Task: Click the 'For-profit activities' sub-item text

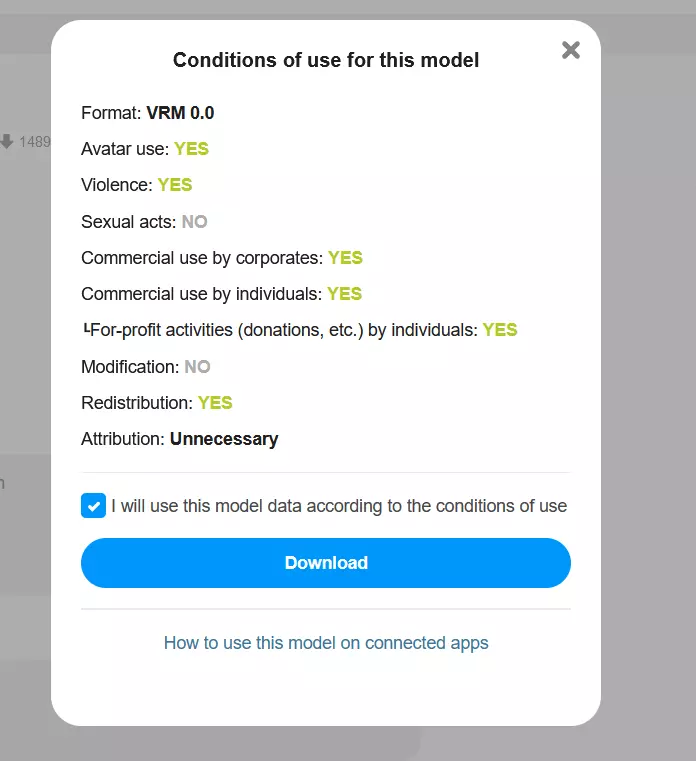Action: (x=284, y=330)
